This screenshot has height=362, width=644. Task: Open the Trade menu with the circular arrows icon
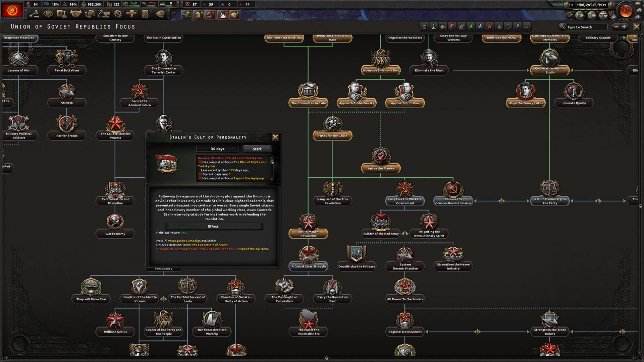coord(90,14)
